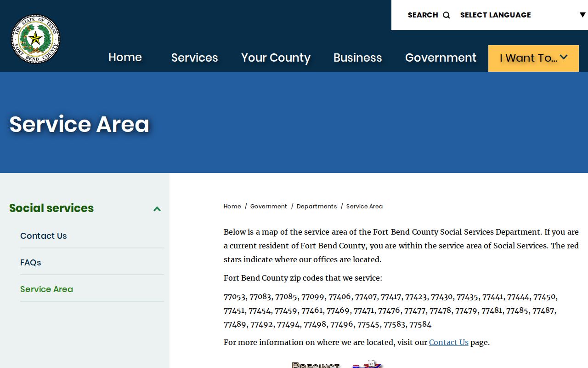Open the Services navigation menu

click(195, 57)
